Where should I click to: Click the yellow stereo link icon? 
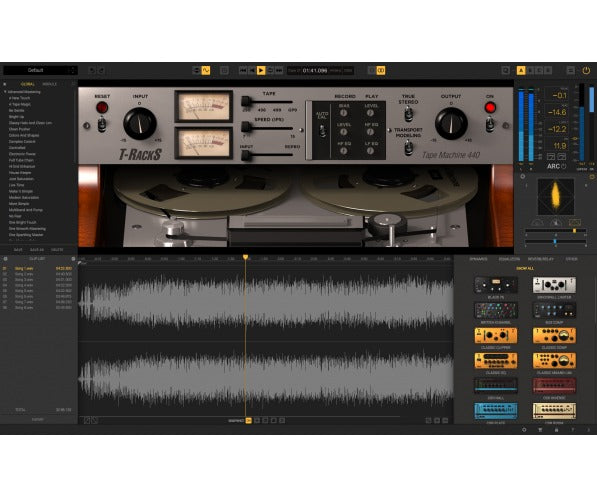(x=381, y=70)
